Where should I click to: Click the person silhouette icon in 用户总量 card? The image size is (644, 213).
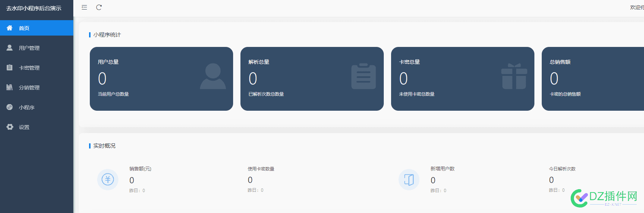[x=213, y=76]
